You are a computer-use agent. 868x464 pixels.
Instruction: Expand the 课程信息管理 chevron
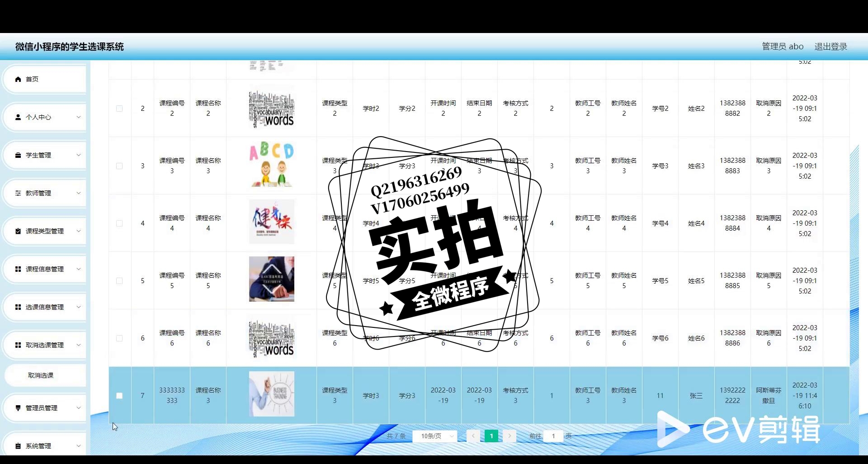pos(78,269)
